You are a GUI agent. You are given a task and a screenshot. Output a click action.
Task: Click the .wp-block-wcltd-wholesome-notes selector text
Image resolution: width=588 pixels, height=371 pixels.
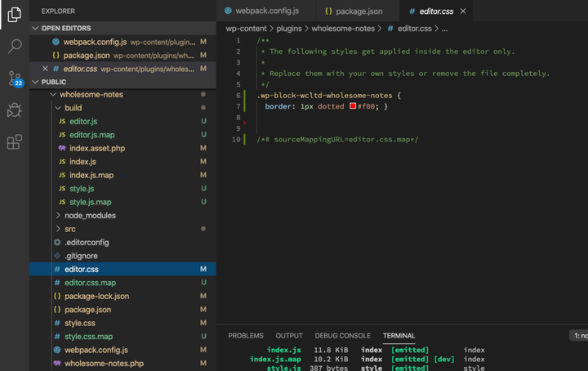[x=324, y=96]
